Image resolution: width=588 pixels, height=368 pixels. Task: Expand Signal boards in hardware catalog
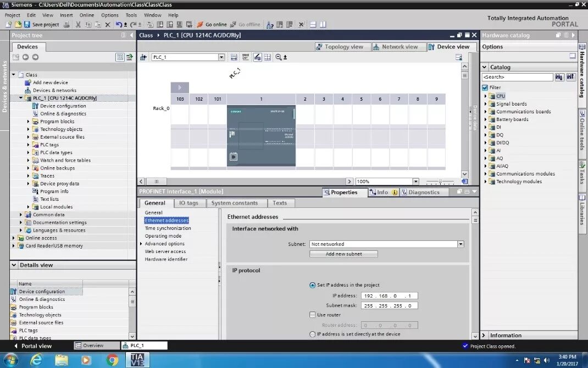coord(485,104)
